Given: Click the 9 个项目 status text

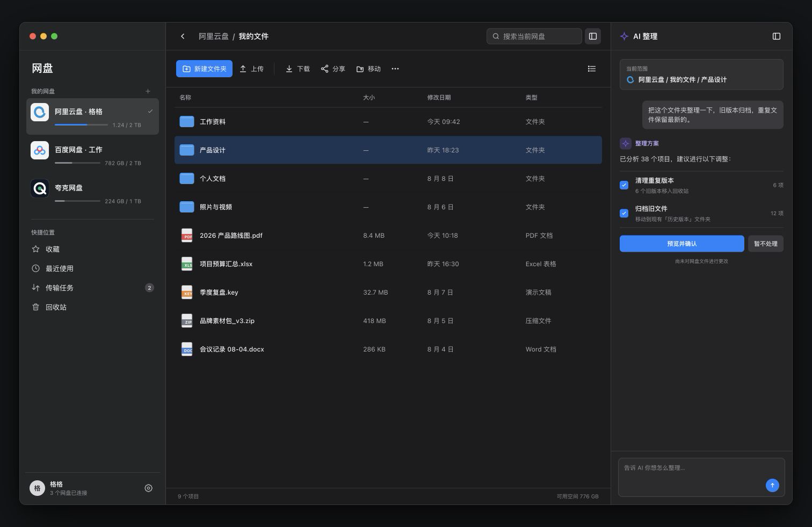Looking at the screenshot, I should [x=189, y=496].
